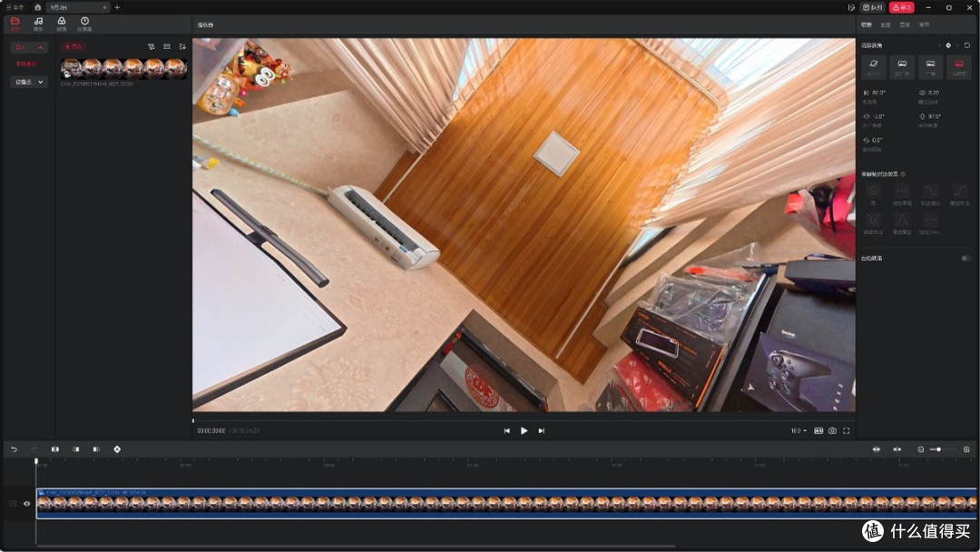The image size is (980, 552).
Task: Edit the 0.20 distortion value
Action: 934,93
